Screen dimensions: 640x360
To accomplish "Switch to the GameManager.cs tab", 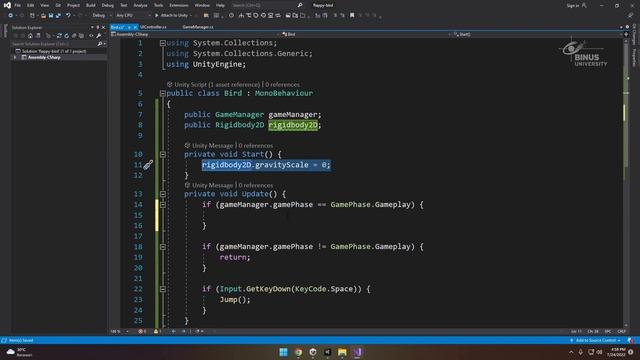I will pos(198,27).
